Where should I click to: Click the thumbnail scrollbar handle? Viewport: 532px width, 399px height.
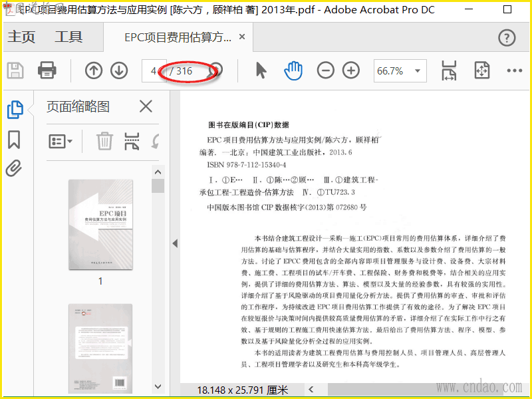[158, 186]
